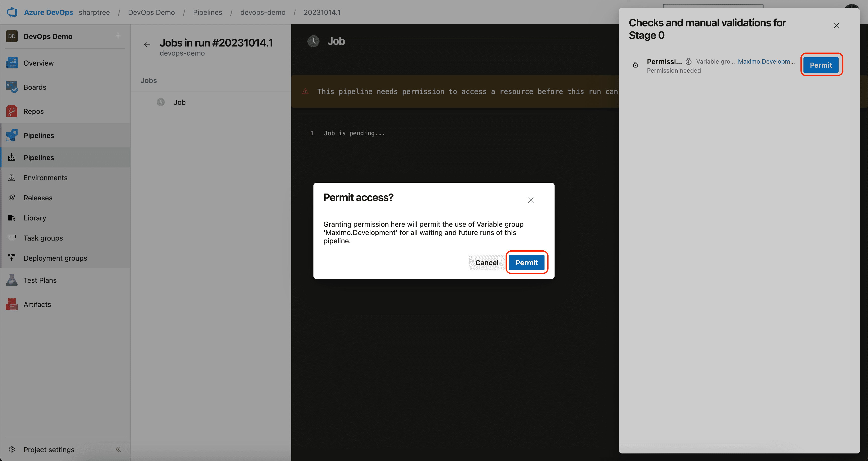Select the Pipelines sub-item icon
868x461 pixels.
pos(12,158)
